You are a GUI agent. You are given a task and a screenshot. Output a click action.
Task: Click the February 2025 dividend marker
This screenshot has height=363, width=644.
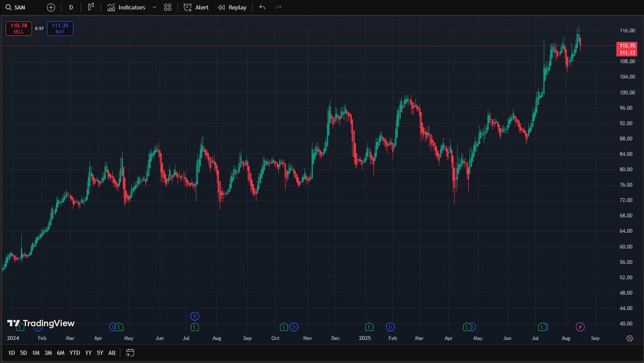(390, 327)
